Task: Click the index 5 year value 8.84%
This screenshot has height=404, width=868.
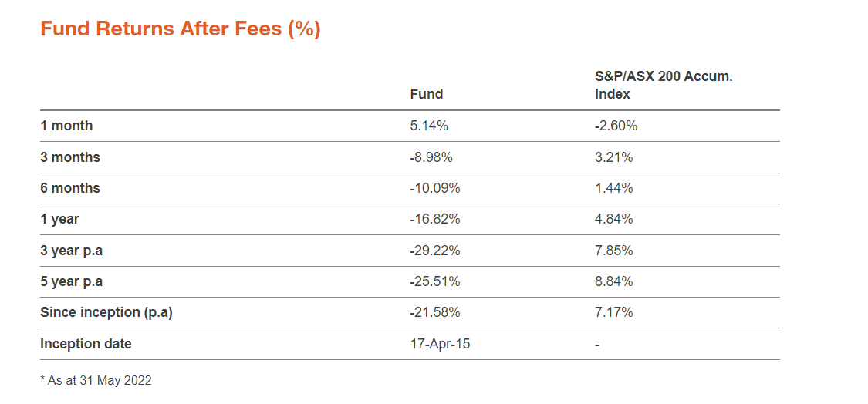Action: click(613, 282)
